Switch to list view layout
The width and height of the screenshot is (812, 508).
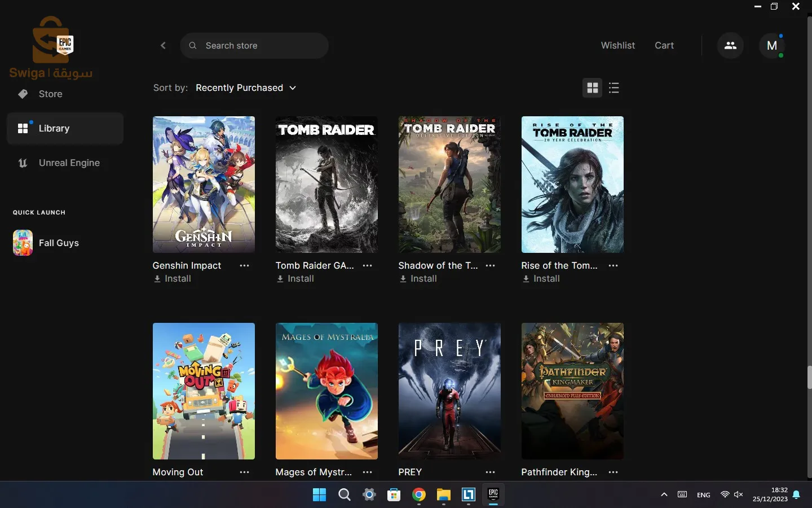pos(614,88)
